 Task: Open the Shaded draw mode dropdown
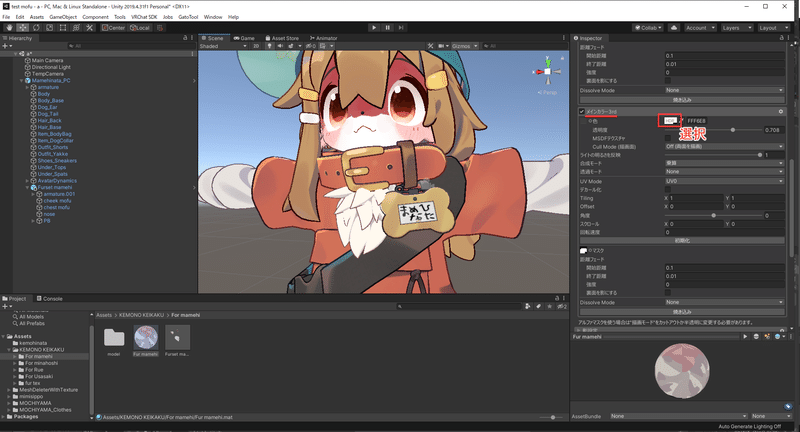223,46
